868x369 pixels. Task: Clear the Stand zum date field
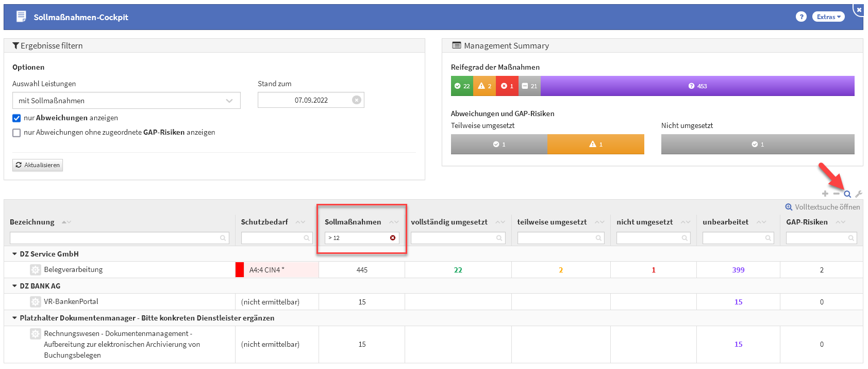[356, 100]
